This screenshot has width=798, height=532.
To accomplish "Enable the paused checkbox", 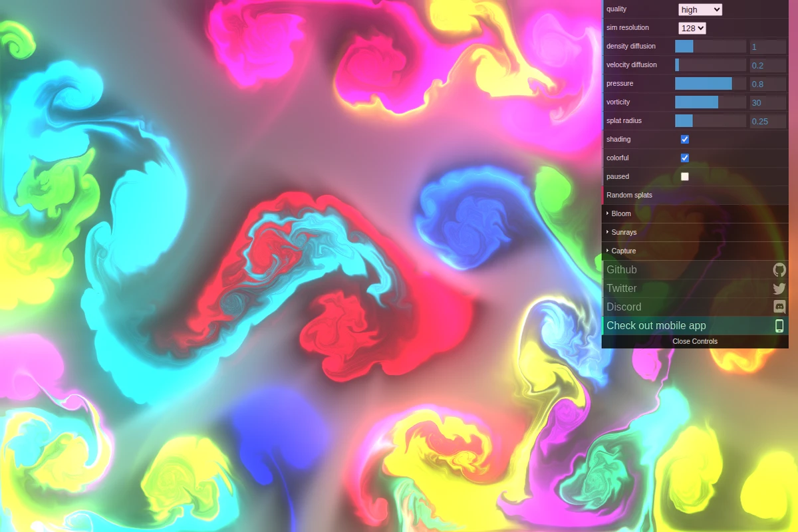I will [685, 176].
